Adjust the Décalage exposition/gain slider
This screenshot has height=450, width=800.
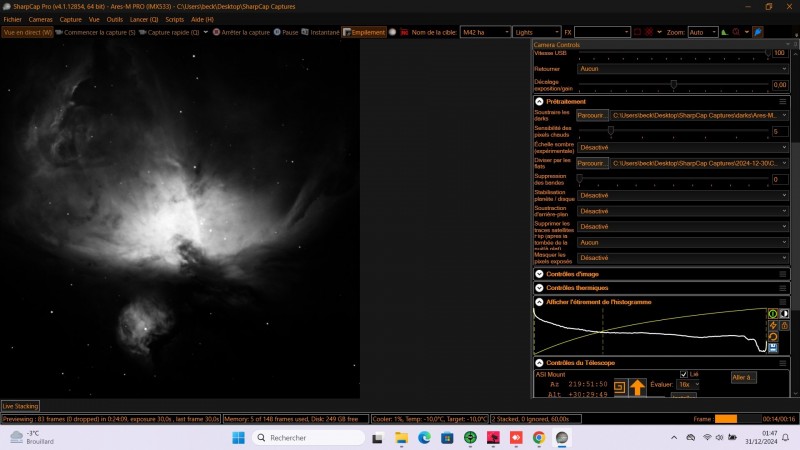673,84
